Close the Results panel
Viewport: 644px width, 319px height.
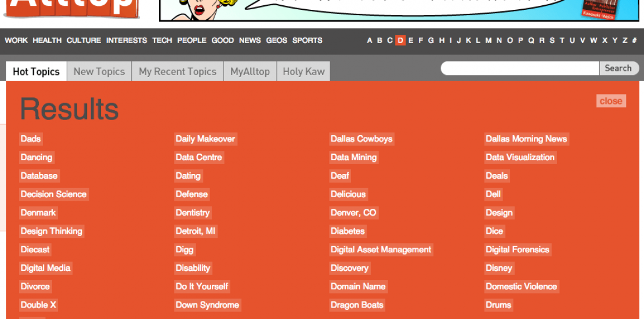(610, 101)
